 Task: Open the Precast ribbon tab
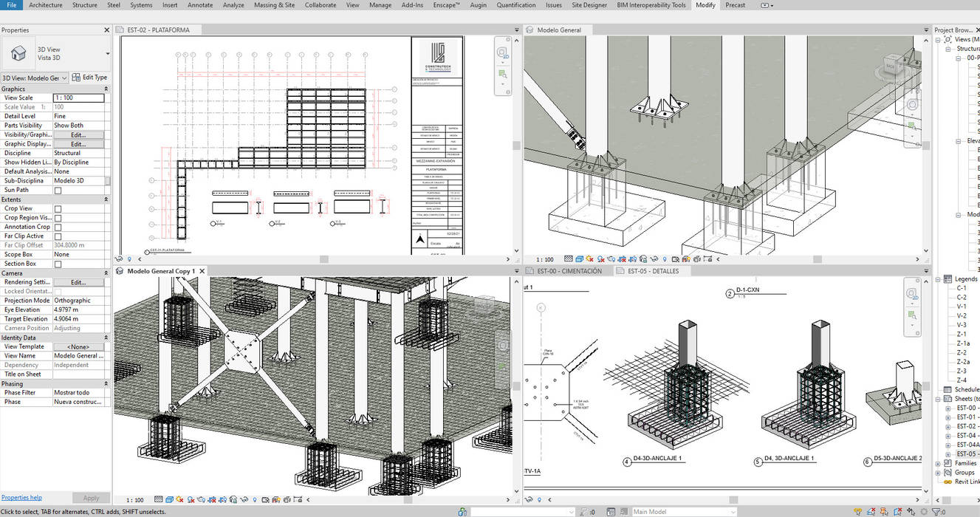(x=735, y=5)
